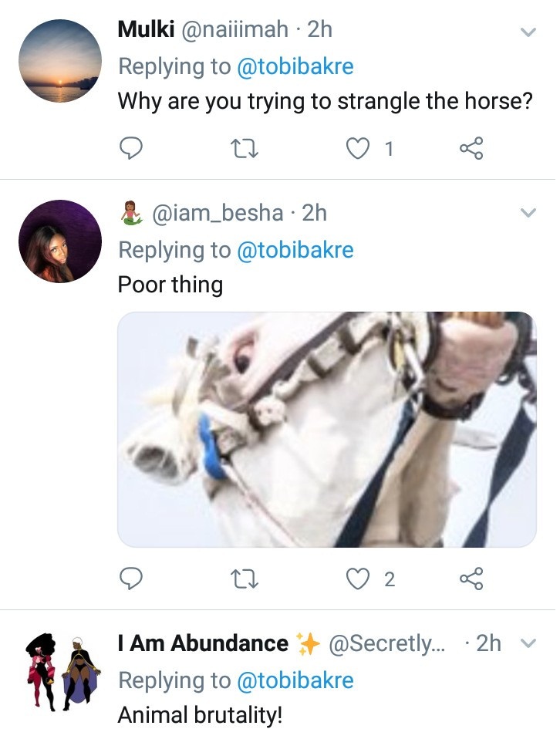
Task: Reply to the 'Poor thing' tweet
Action: coord(131,579)
